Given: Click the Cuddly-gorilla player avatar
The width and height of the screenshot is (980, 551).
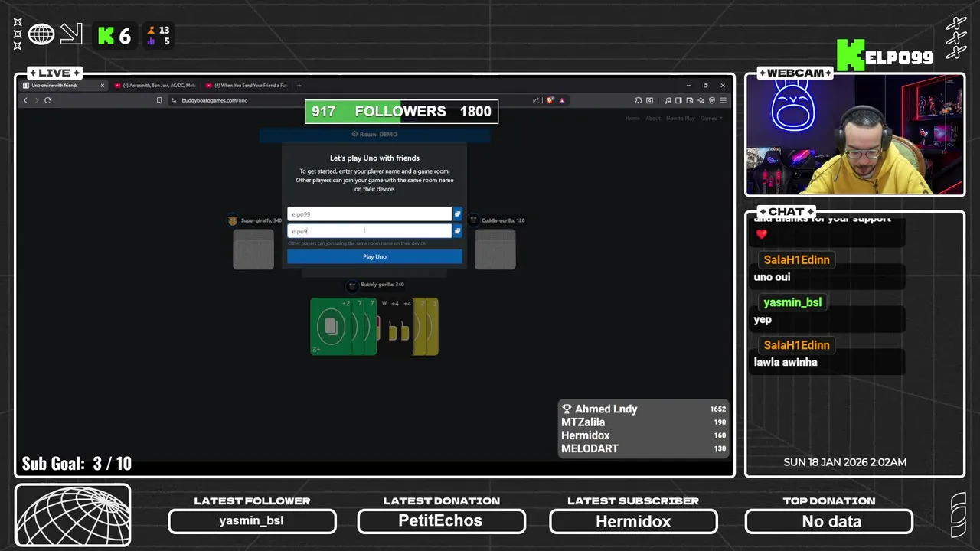Looking at the screenshot, I should point(474,220).
